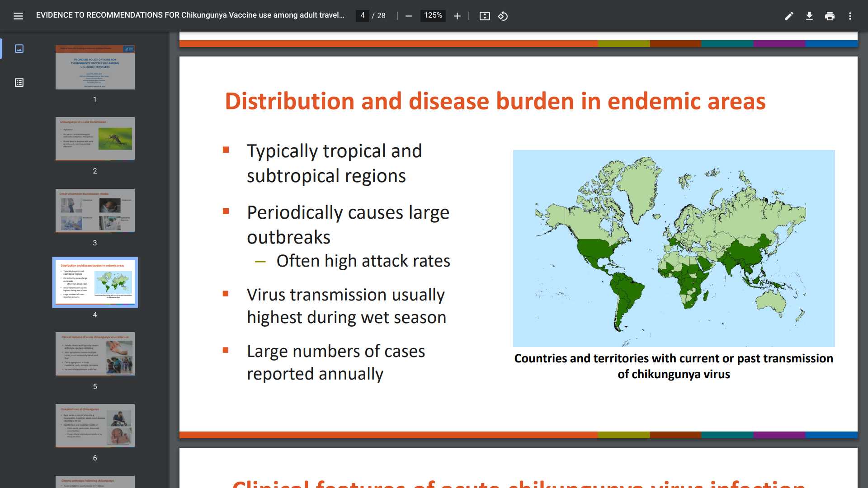The height and width of the screenshot is (488, 868).
Task: Toggle the sidebar menu hamburger icon
Action: pos(18,16)
